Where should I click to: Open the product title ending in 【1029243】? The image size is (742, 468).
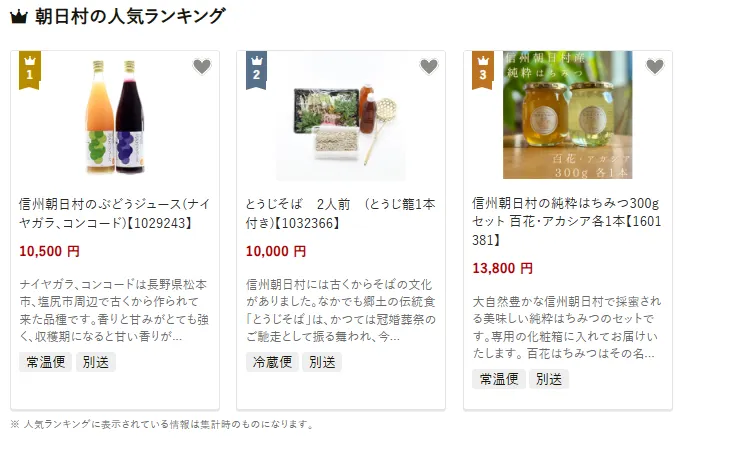pyautogui.click(x=114, y=213)
